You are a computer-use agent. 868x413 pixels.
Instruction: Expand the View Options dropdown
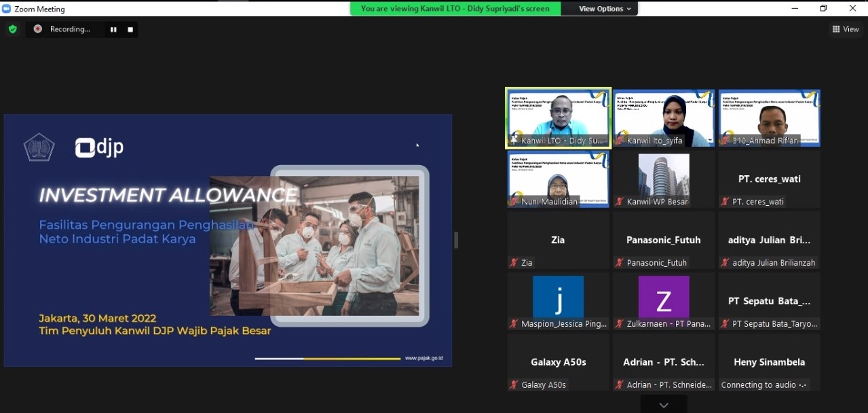pos(605,9)
